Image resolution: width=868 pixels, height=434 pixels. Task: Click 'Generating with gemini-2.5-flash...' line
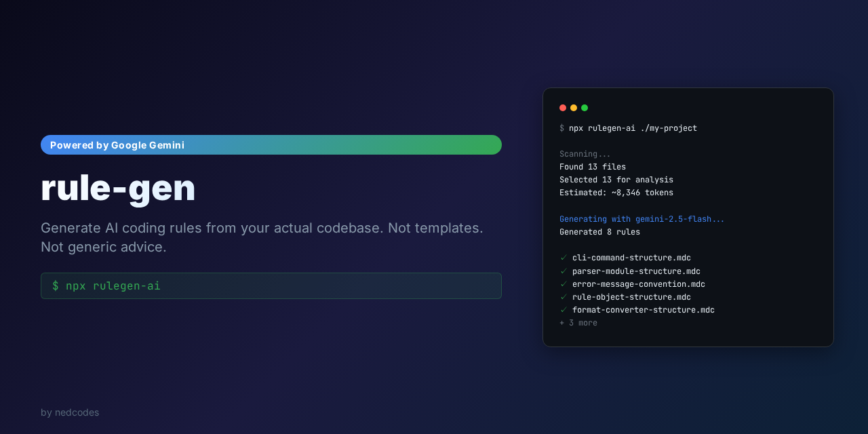642,219
